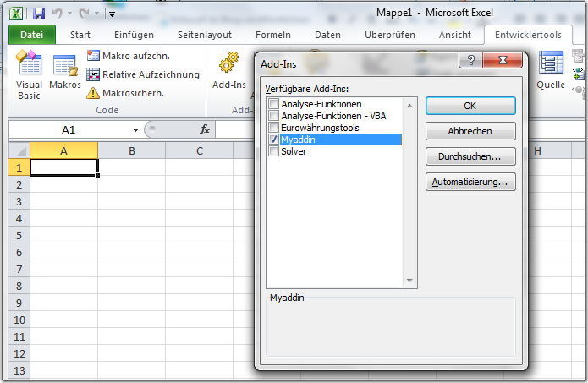588x383 pixels.
Task: Click the Add-Ins gear icon in ribbon
Action: pos(229,63)
